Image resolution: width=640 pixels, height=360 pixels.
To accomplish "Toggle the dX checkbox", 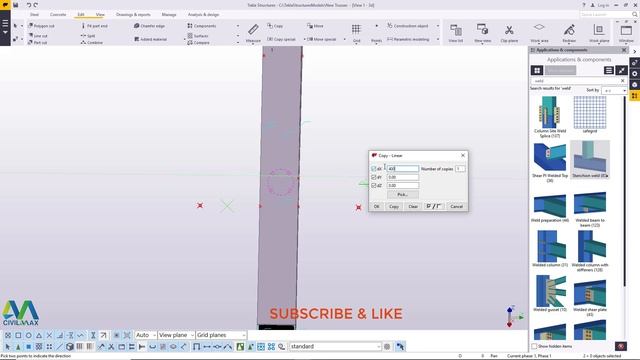I will [373, 169].
